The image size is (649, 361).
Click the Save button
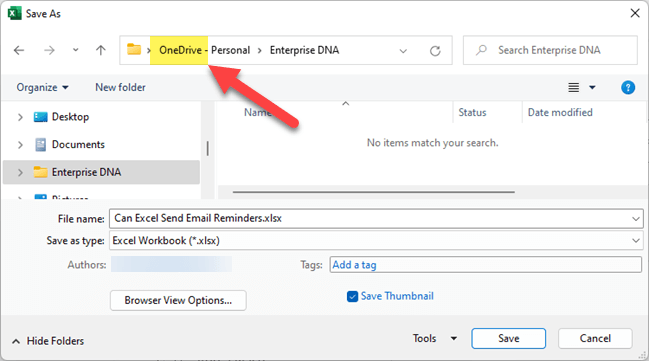(508, 338)
